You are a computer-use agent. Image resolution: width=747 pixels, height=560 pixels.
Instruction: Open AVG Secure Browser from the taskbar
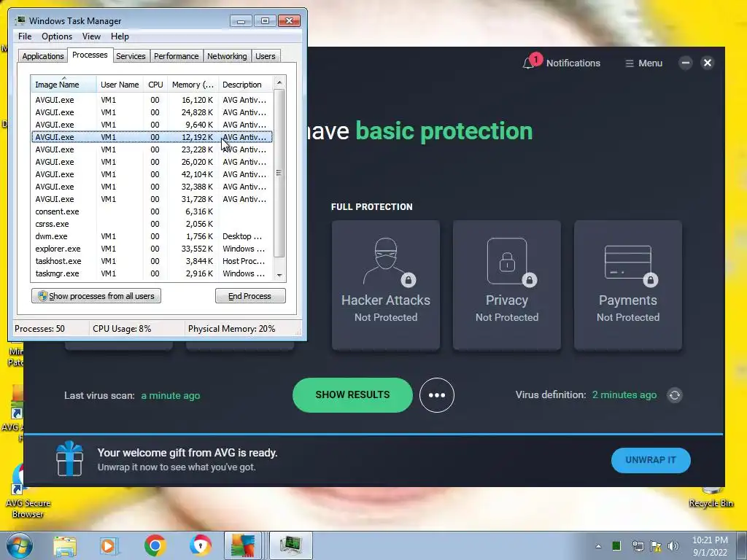click(x=200, y=545)
